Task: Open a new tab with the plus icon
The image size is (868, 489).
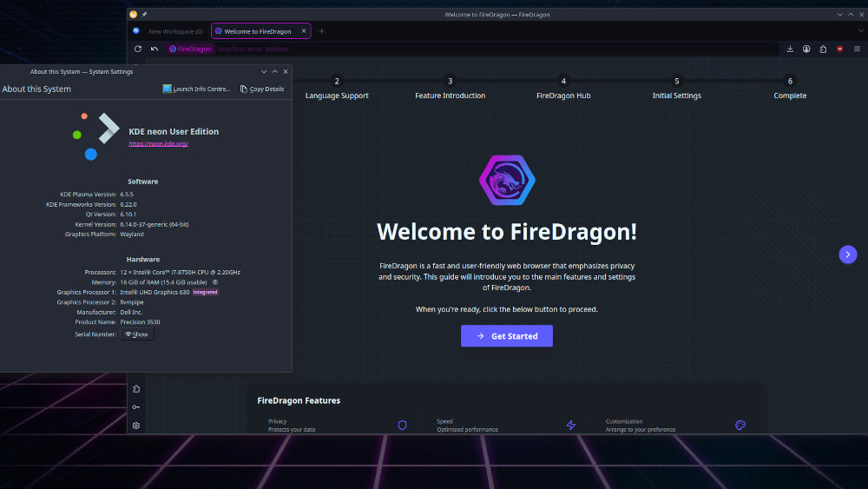Action: (322, 31)
